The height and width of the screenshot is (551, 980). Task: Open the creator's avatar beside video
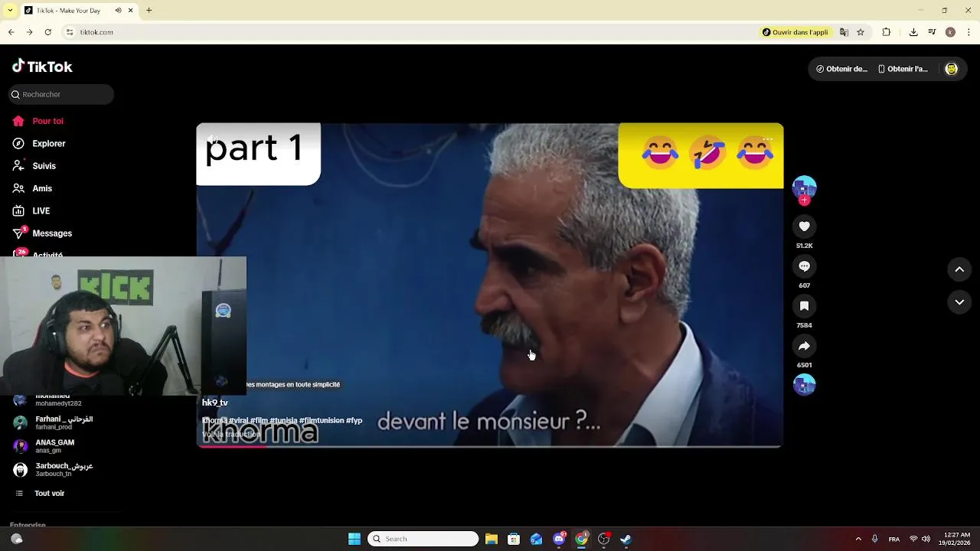[804, 187]
